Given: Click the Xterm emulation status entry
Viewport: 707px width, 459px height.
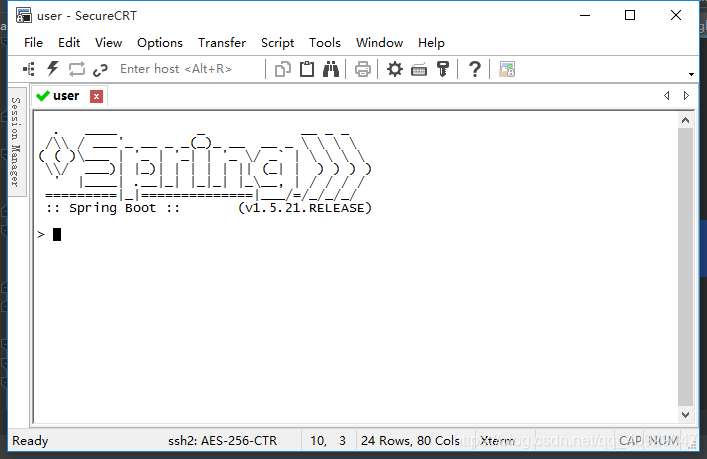Looking at the screenshot, I should pos(497,441).
